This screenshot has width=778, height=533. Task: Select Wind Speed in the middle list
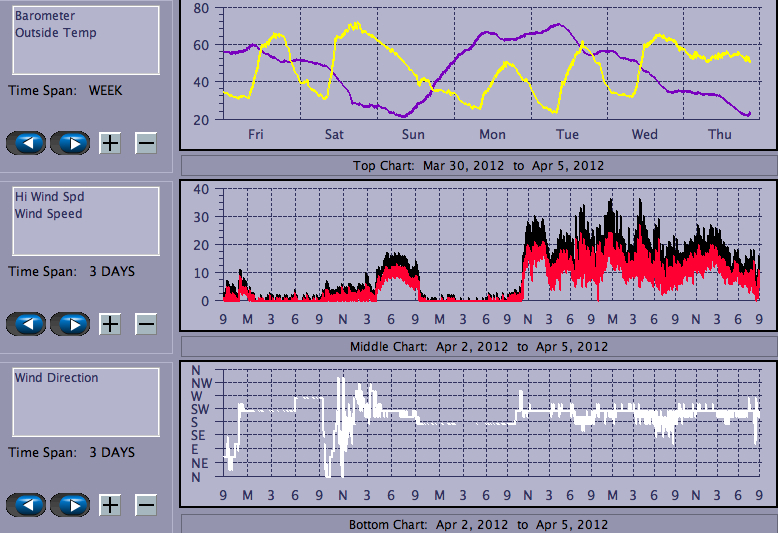48,213
